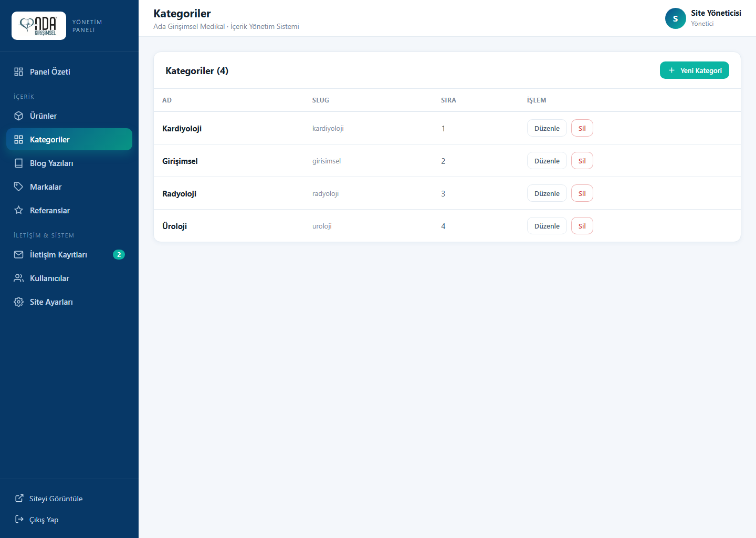Click the Siteyi Görüntüle external link icon

coord(19,498)
